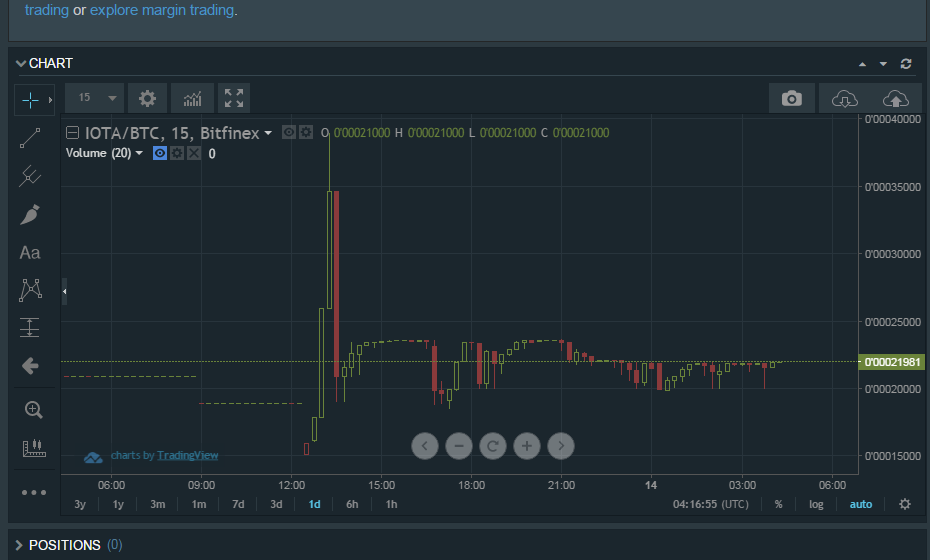Toggle Volume indicator visibility eye
This screenshot has height=560, width=930.
(x=160, y=153)
